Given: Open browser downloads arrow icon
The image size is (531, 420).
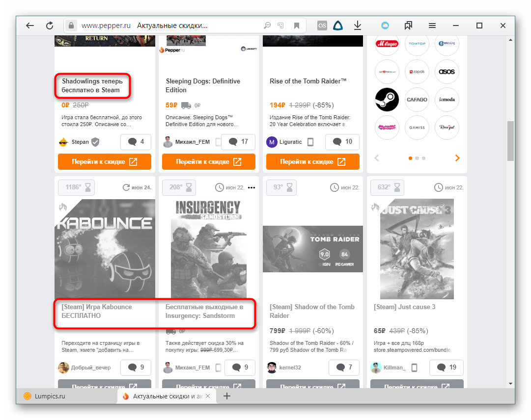Looking at the screenshot, I should [358, 26].
